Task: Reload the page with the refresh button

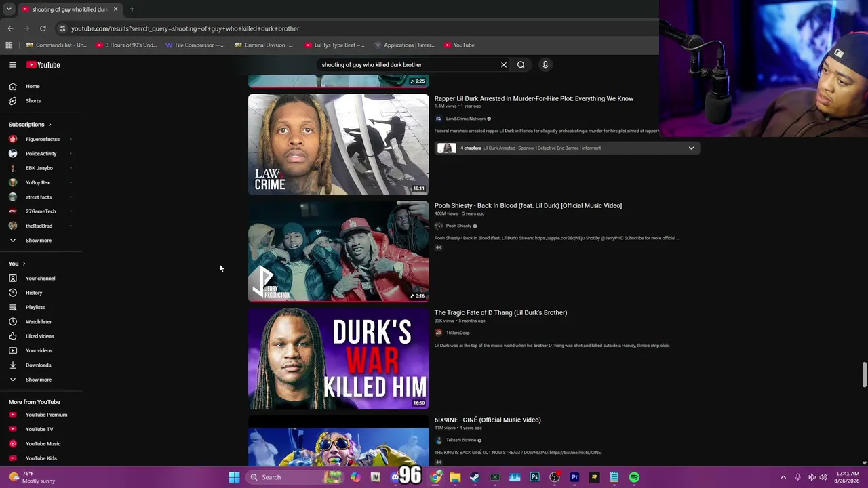Action: (x=43, y=28)
